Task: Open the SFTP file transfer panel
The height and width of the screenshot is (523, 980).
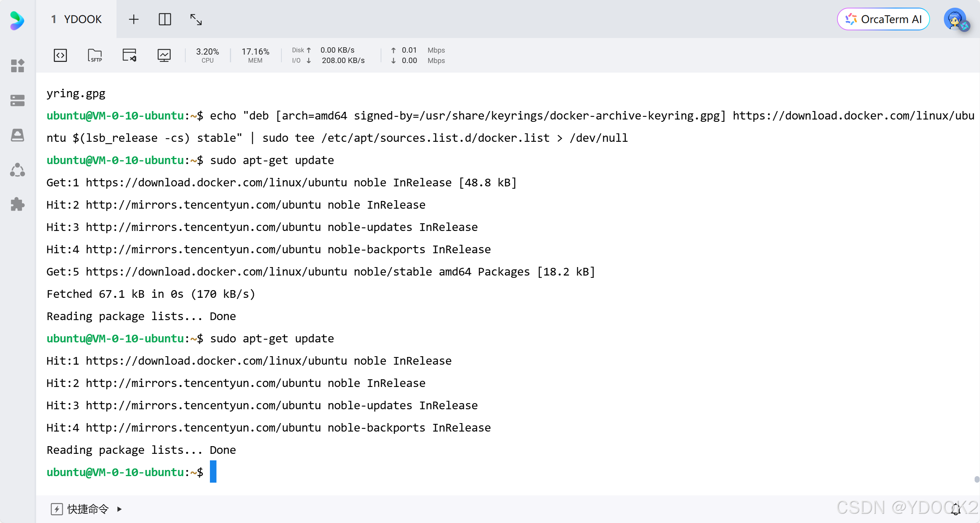Action: click(95, 55)
